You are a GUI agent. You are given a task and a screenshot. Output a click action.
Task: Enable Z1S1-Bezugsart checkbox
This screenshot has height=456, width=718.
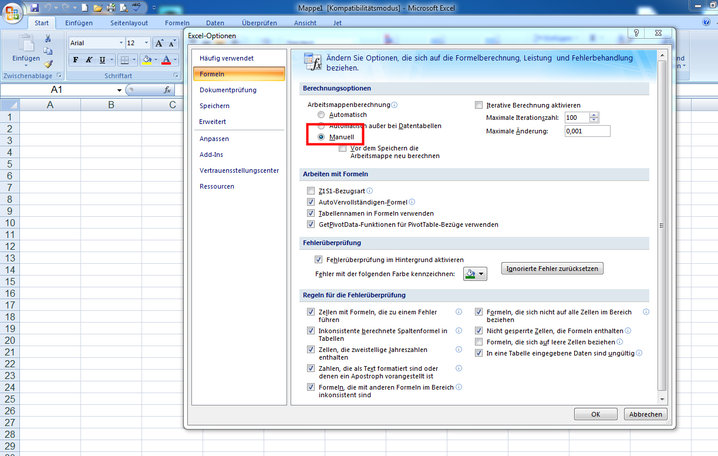pos(311,191)
